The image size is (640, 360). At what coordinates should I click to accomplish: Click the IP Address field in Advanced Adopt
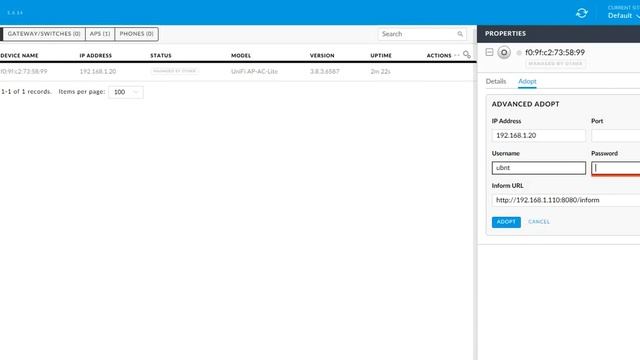pyautogui.click(x=539, y=136)
